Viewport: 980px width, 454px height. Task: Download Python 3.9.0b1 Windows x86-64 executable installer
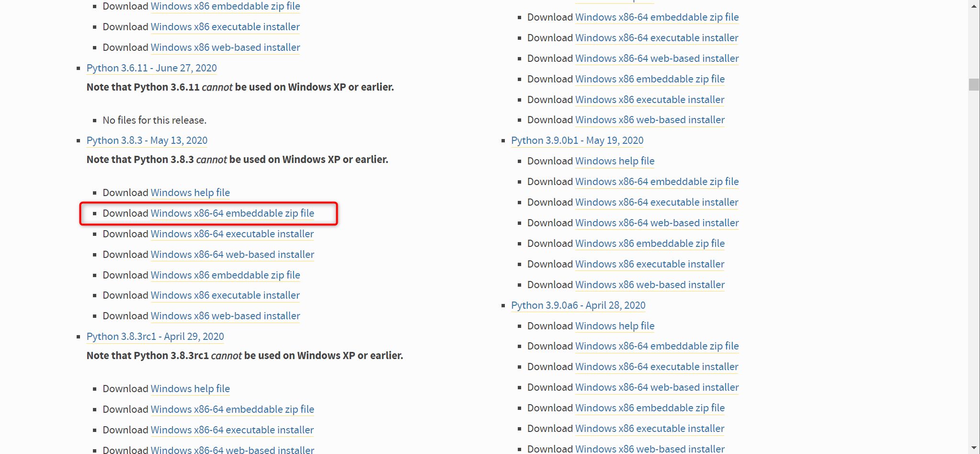(x=657, y=202)
